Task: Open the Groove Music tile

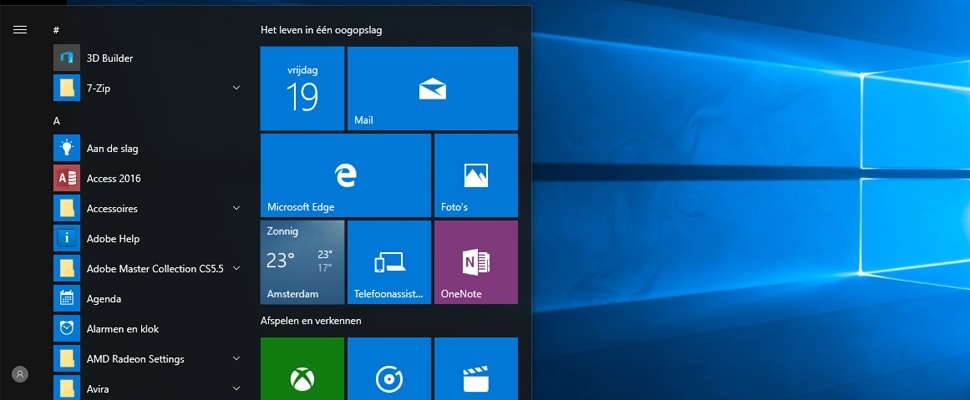Action: 389,368
